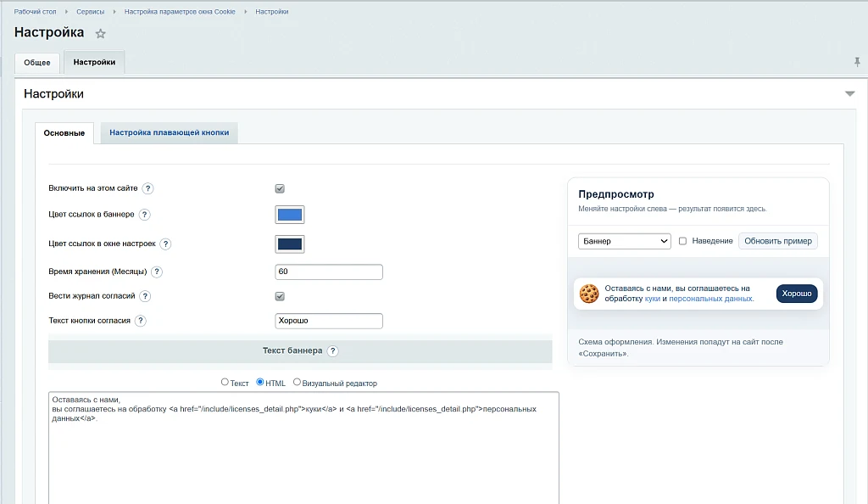Expand breadcrumb arrow after 'Сервисы'
868x504 pixels.
(x=114, y=12)
